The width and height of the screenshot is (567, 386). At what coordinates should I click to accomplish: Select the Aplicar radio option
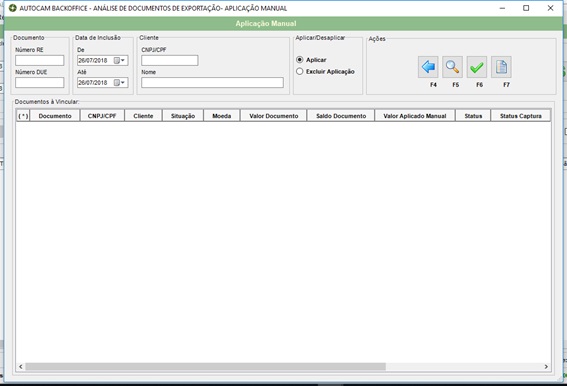299,60
